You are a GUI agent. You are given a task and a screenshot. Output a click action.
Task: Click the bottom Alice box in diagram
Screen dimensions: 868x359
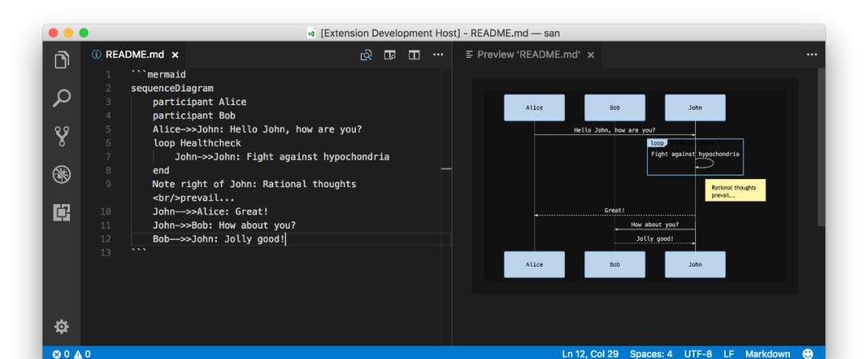point(534,264)
